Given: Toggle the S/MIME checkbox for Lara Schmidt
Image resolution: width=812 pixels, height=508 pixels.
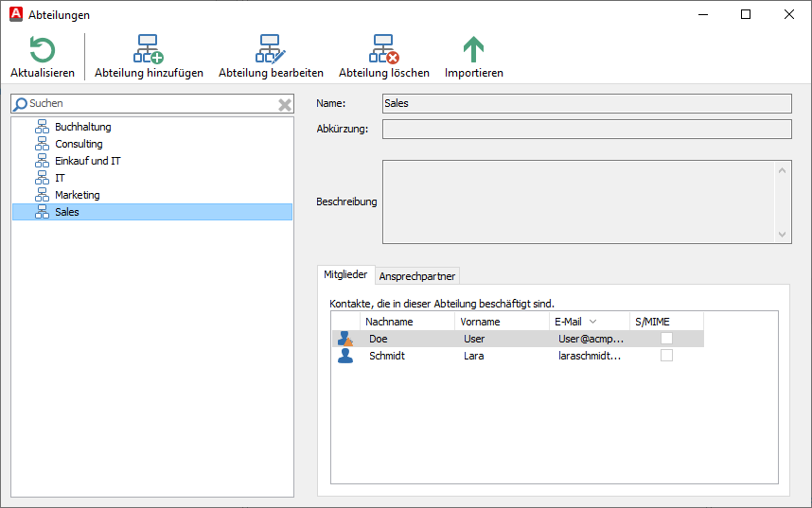Looking at the screenshot, I should (x=666, y=356).
